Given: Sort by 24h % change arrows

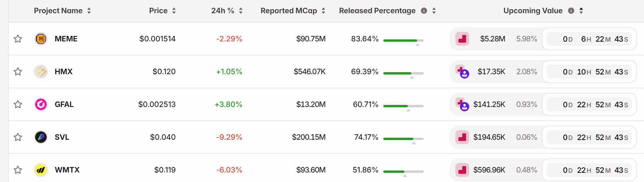Looking at the screenshot, I should 241,11.
